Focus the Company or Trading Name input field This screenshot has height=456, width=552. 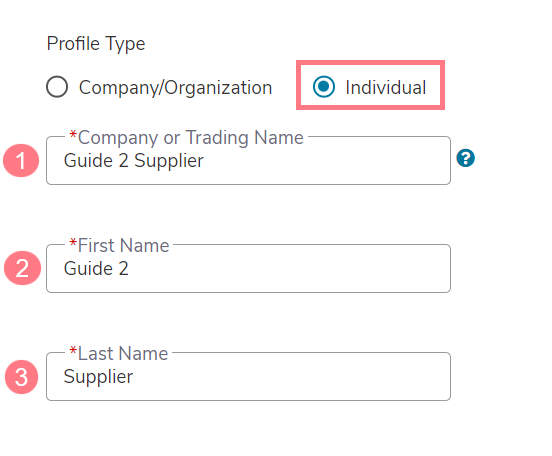249,161
